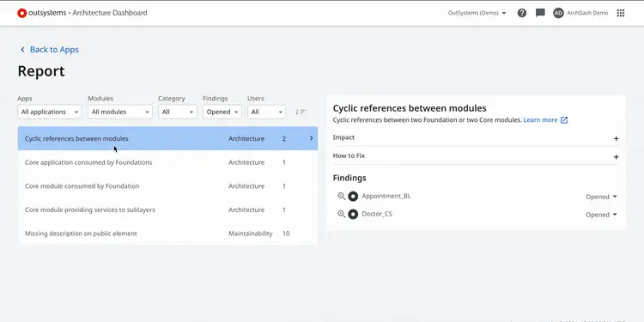Screen dimensions: 644x322
Task: Open the Learn more link
Action: 540,120
